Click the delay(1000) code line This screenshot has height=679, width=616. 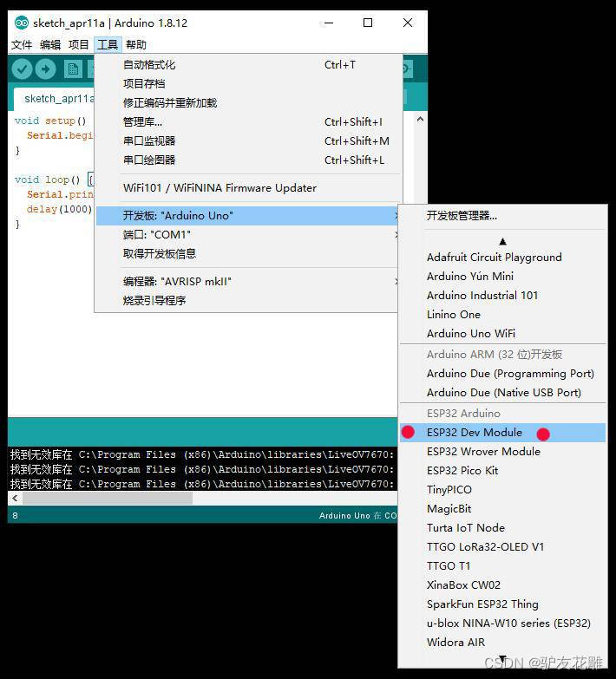coord(59,209)
